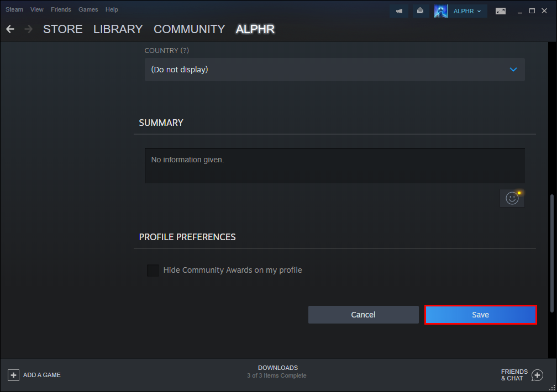Close the Steam window
The image size is (557, 392).
[544, 11]
